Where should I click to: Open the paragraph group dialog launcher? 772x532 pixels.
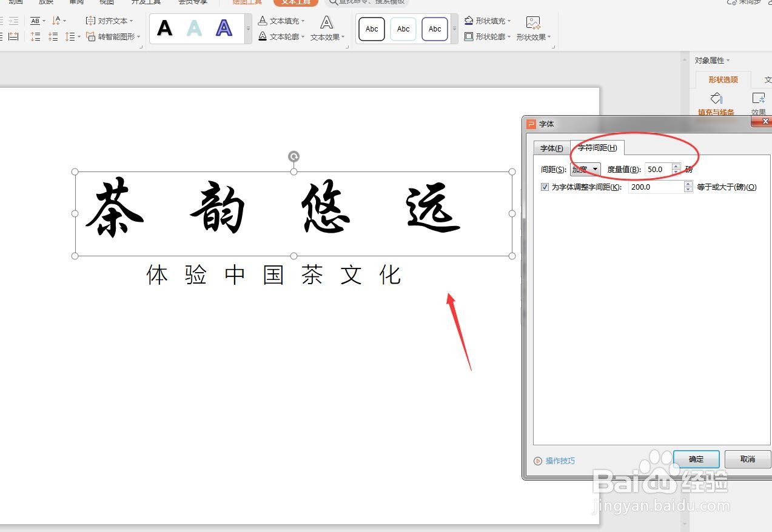coord(143,45)
